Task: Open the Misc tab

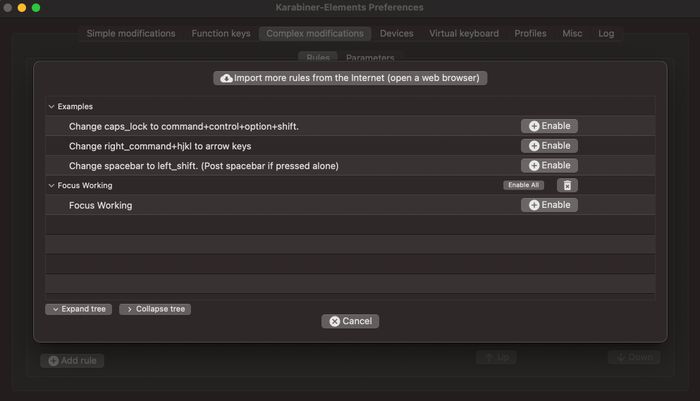Action: click(572, 33)
